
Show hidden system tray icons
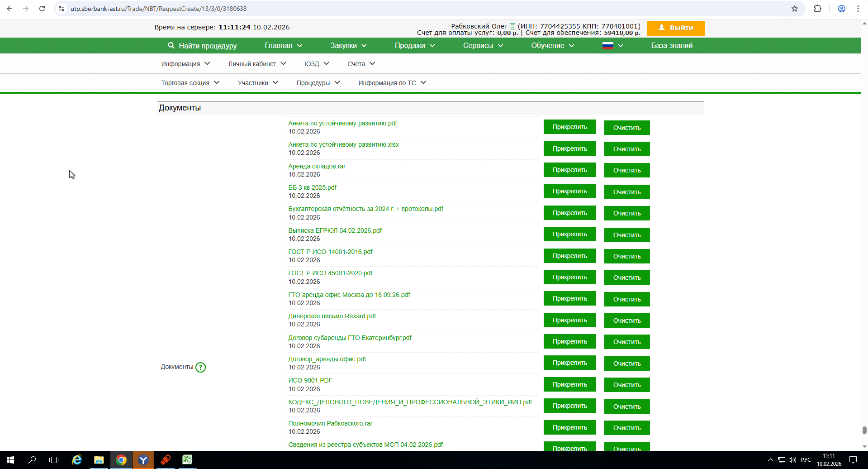(x=771, y=460)
